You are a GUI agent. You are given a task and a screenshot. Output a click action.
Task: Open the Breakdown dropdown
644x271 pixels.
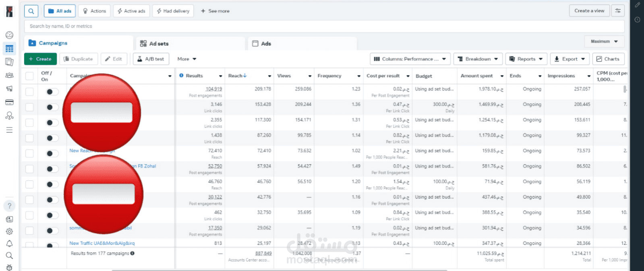pyautogui.click(x=478, y=59)
